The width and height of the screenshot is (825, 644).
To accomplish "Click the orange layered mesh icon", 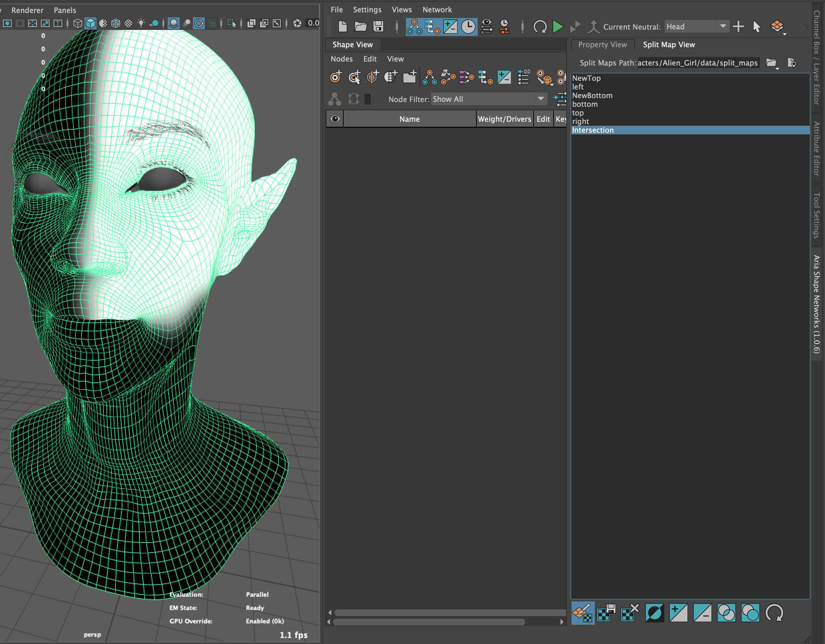I will pyautogui.click(x=777, y=26).
